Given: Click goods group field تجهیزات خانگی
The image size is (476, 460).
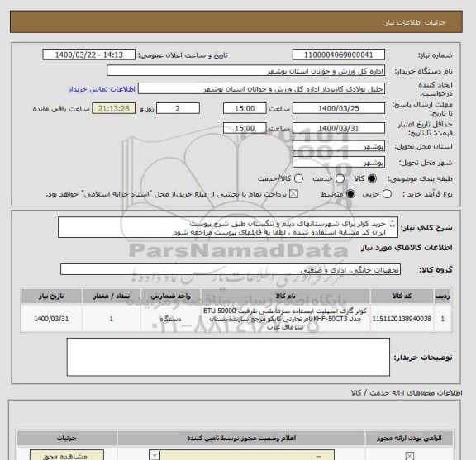Looking at the screenshot, I should [231, 269].
